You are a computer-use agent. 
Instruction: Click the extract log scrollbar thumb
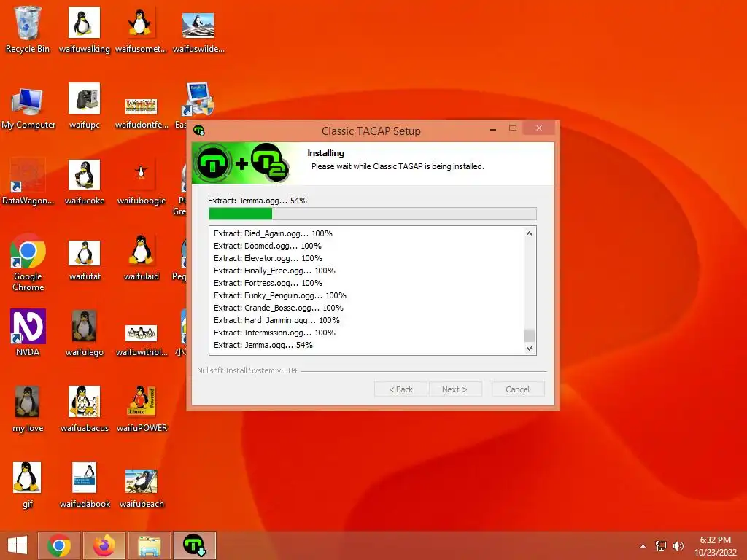(x=529, y=335)
